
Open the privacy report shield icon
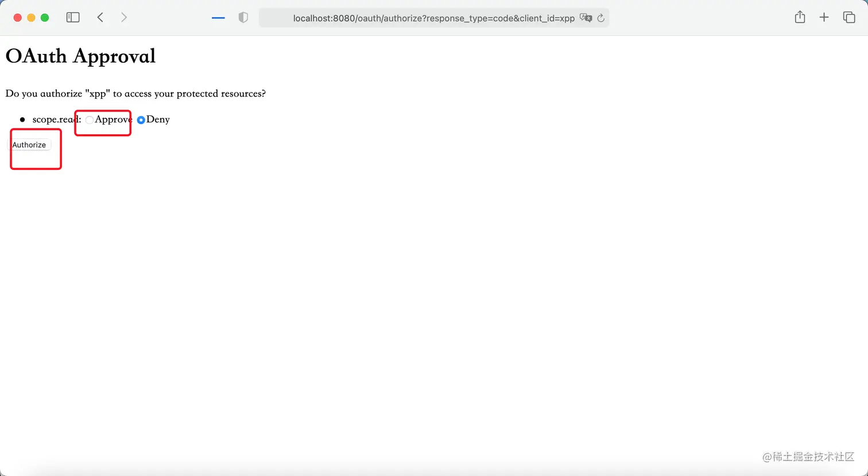point(243,18)
